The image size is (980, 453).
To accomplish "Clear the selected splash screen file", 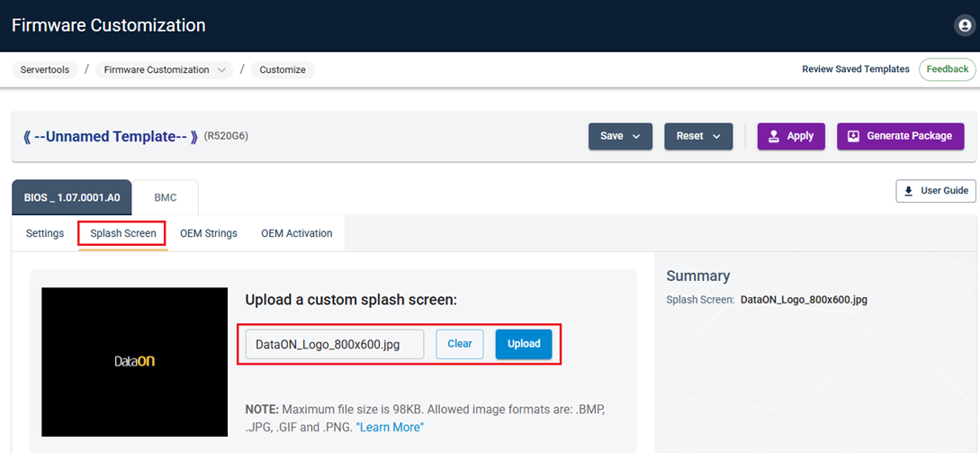I will tap(460, 344).
